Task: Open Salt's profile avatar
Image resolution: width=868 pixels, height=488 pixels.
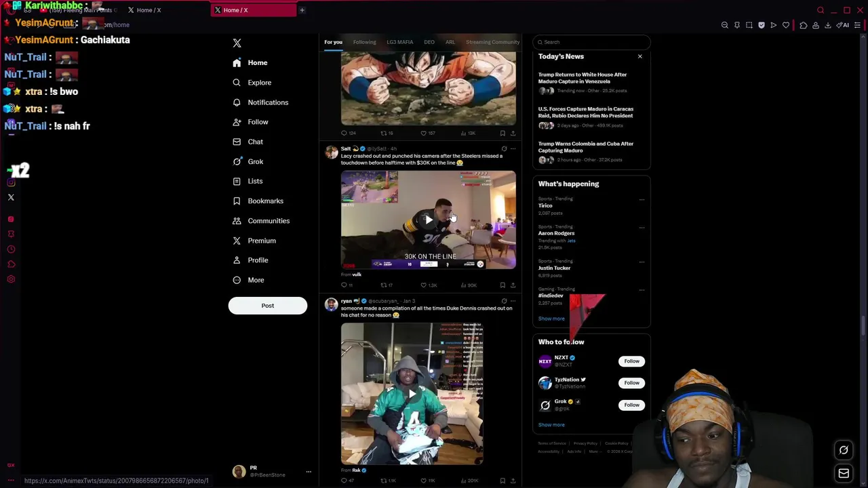Action: pyautogui.click(x=331, y=152)
